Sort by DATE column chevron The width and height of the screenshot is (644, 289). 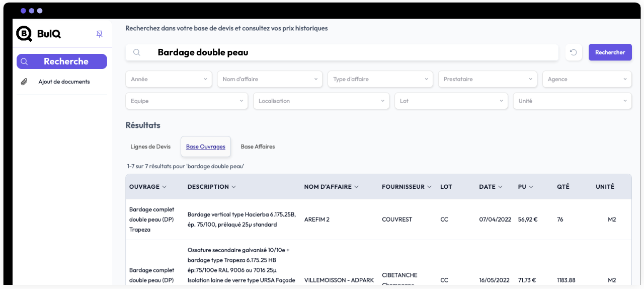pyautogui.click(x=500, y=187)
